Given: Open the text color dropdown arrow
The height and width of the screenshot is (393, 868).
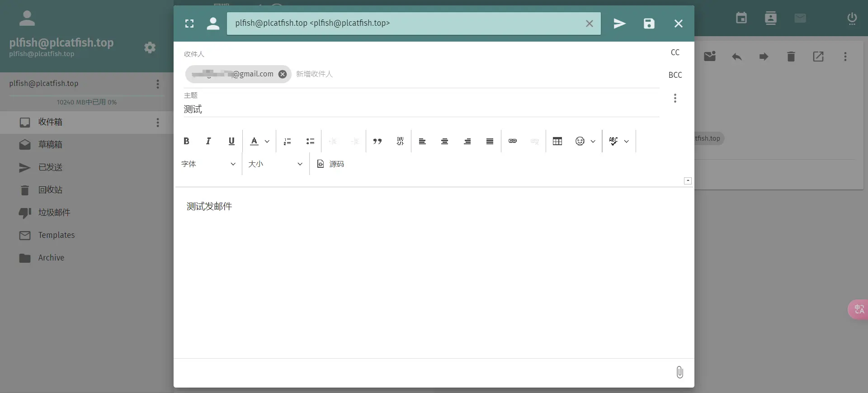Looking at the screenshot, I should 267,141.
